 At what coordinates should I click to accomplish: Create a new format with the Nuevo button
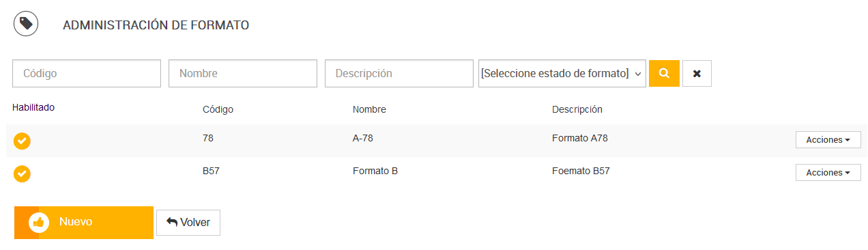pos(84,223)
